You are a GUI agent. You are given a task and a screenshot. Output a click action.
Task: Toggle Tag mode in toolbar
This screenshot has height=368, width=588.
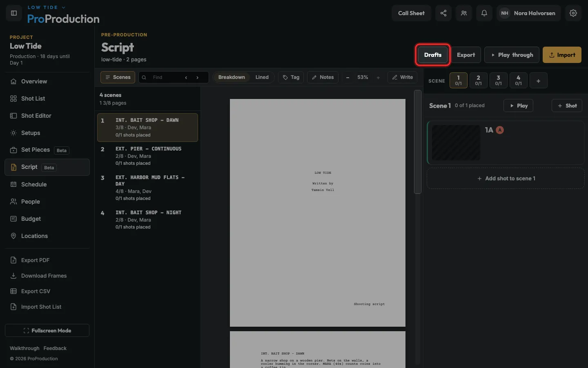[x=291, y=77]
